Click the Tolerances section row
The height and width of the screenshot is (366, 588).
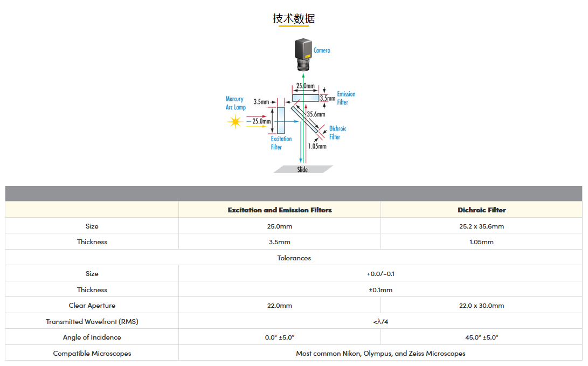click(294, 258)
